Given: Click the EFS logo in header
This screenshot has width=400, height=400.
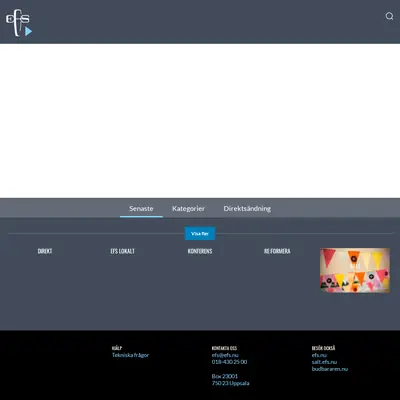Looking at the screenshot, I should coord(19,23).
